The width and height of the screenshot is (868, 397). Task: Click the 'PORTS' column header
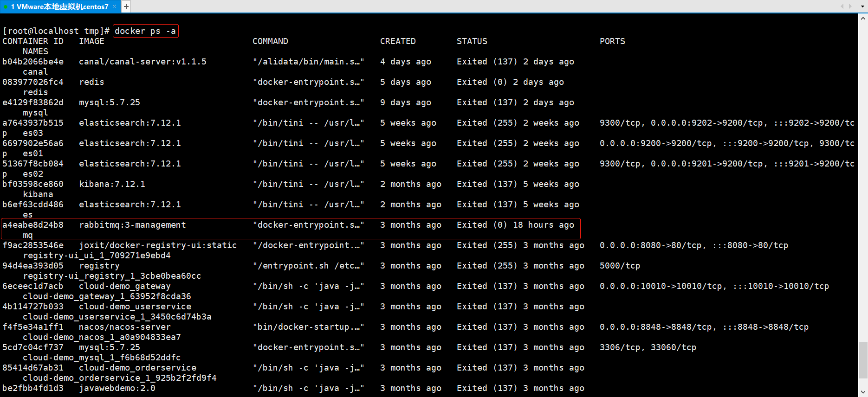pos(612,41)
